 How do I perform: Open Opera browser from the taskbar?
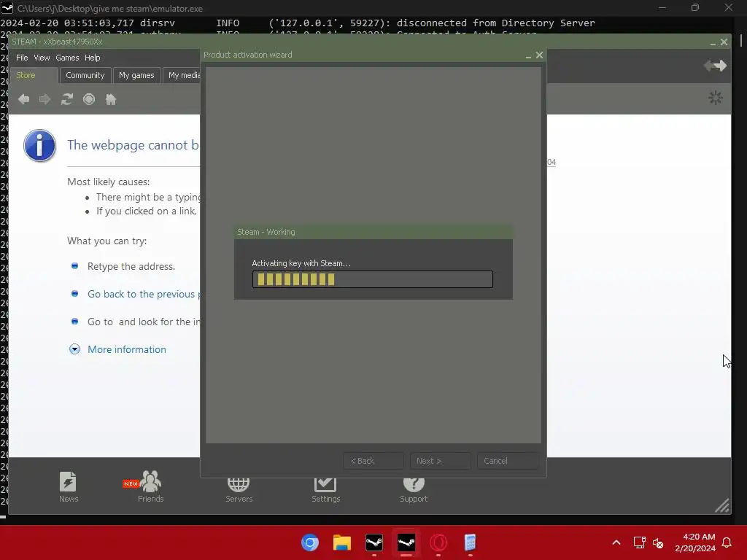pos(438,542)
